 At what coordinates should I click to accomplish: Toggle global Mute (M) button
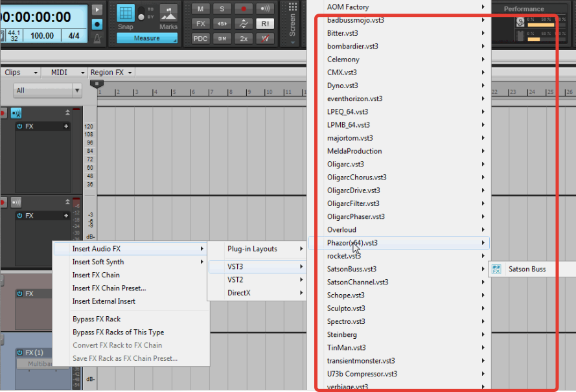pos(200,9)
